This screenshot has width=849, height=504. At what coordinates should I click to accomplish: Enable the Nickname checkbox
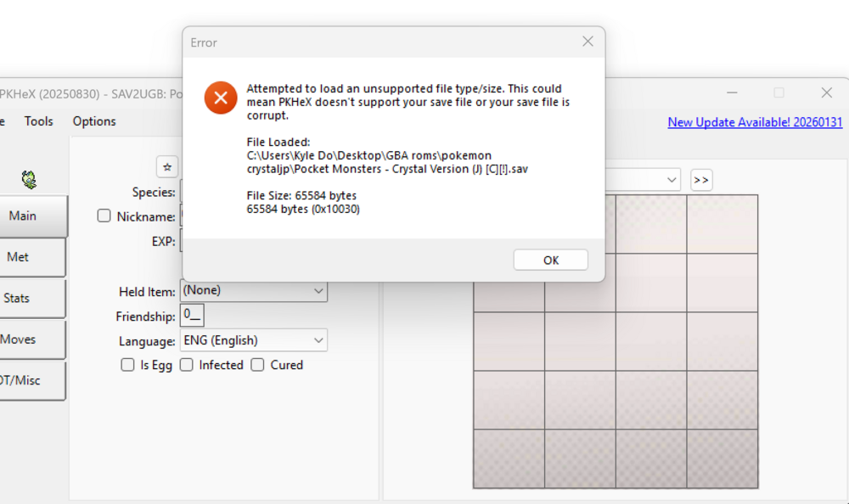104,216
